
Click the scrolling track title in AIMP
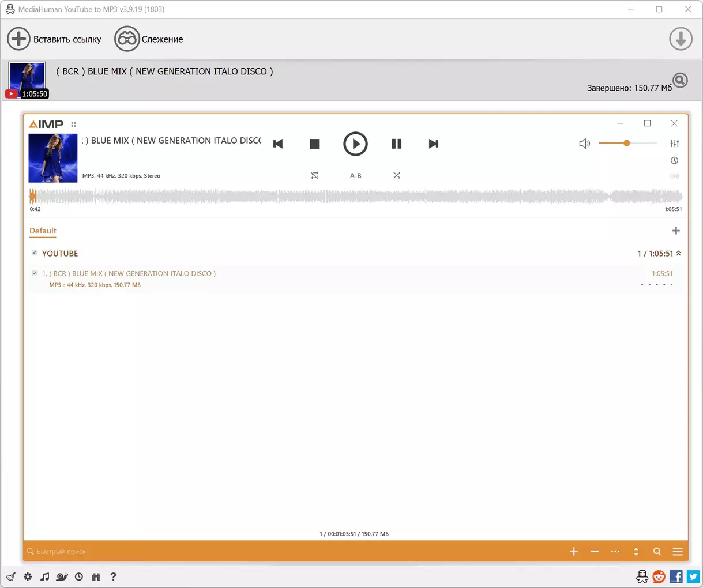172,140
